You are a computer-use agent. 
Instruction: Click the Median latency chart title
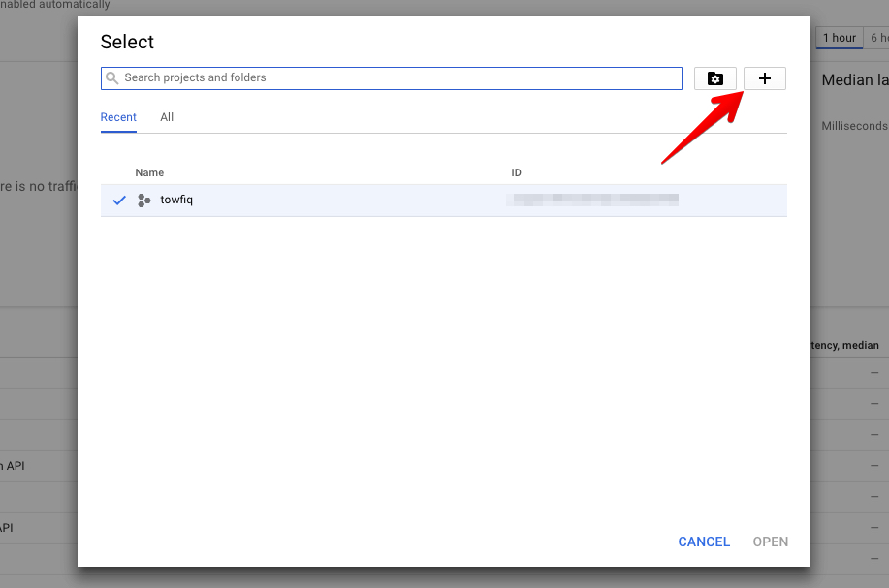point(854,80)
